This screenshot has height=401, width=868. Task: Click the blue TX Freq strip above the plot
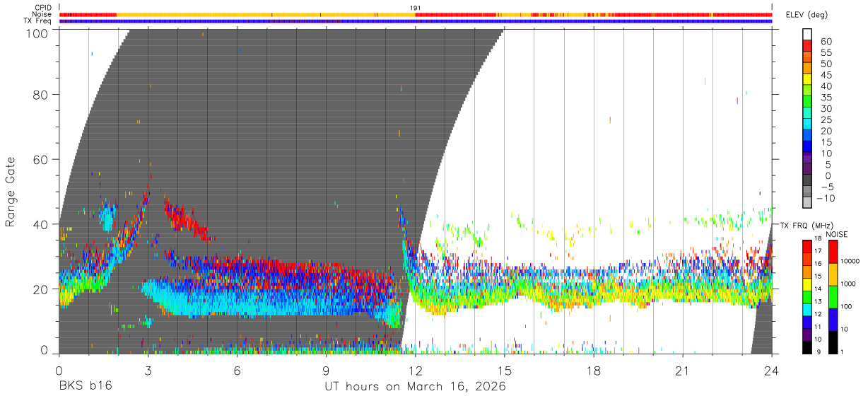(x=416, y=21)
